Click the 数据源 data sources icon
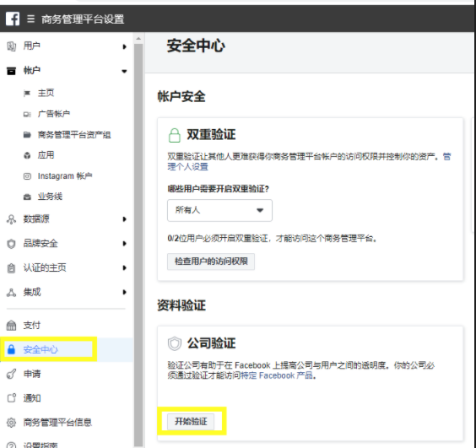 pos(11,219)
